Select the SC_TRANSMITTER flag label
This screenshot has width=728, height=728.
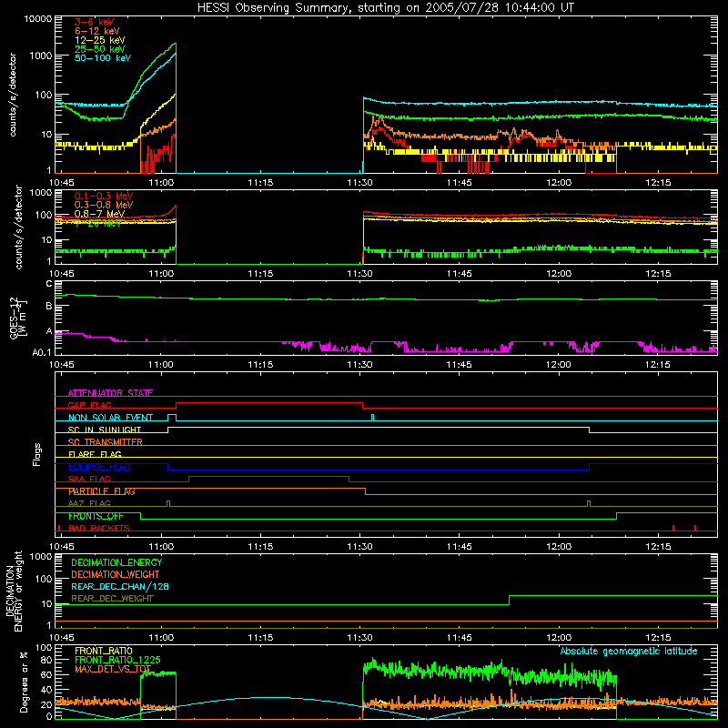coord(105,442)
